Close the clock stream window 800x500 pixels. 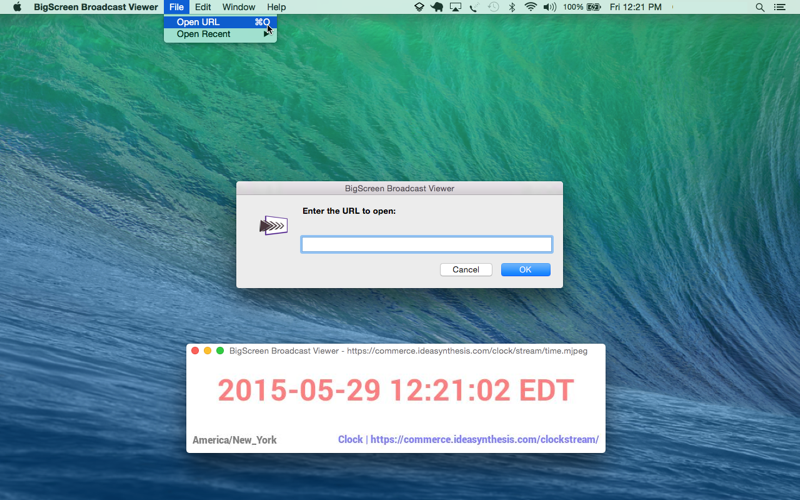point(195,351)
